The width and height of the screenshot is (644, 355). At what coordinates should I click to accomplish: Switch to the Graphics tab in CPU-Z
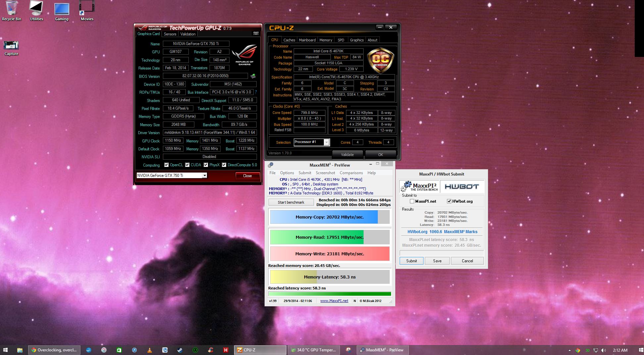[357, 40]
